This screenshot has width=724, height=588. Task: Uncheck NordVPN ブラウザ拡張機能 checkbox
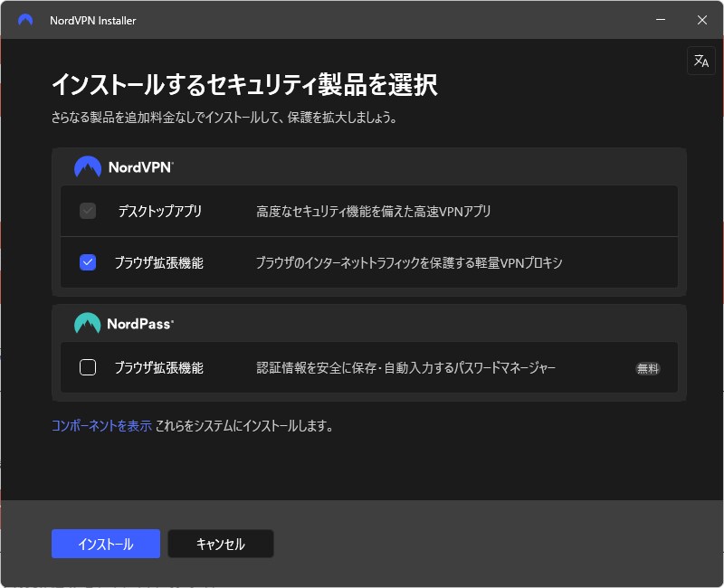(88, 262)
